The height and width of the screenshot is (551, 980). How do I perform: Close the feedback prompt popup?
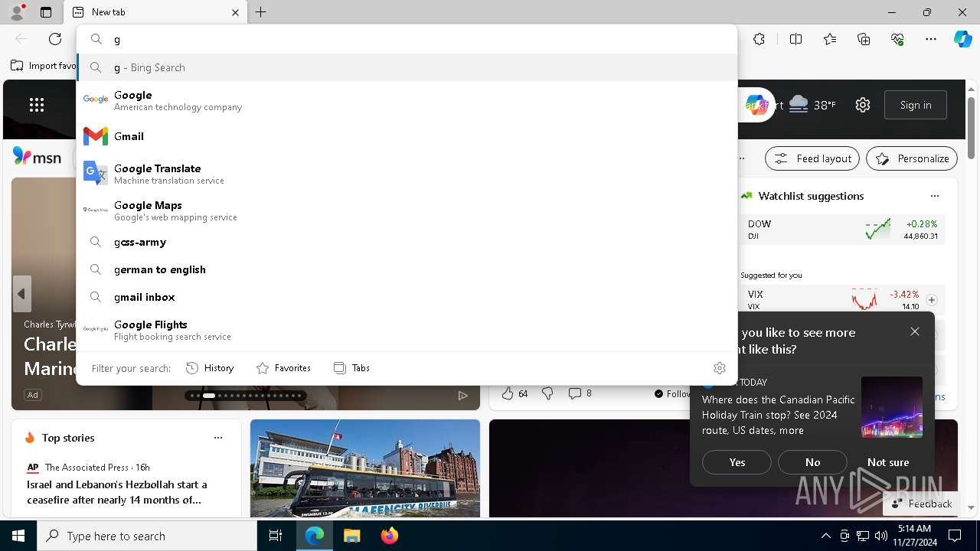point(915,331)
